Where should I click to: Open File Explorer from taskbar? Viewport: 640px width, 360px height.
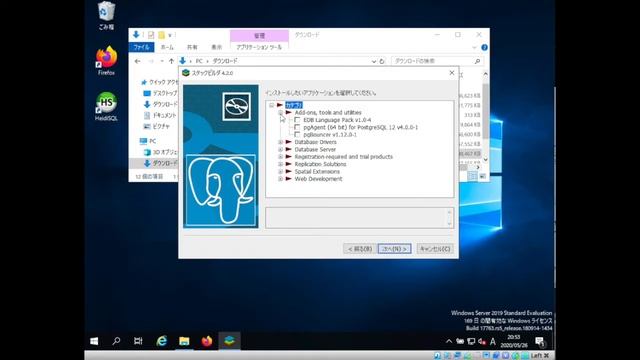point(184,341)
